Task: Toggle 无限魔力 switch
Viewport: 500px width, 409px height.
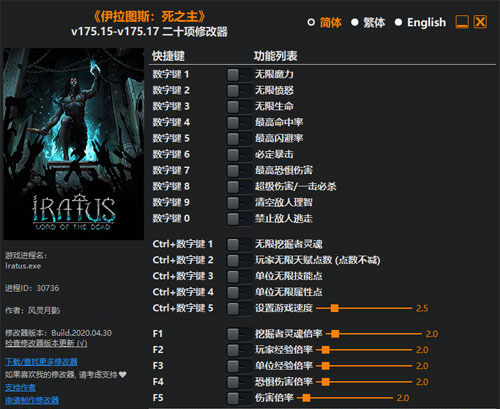Action: [239, 75]
